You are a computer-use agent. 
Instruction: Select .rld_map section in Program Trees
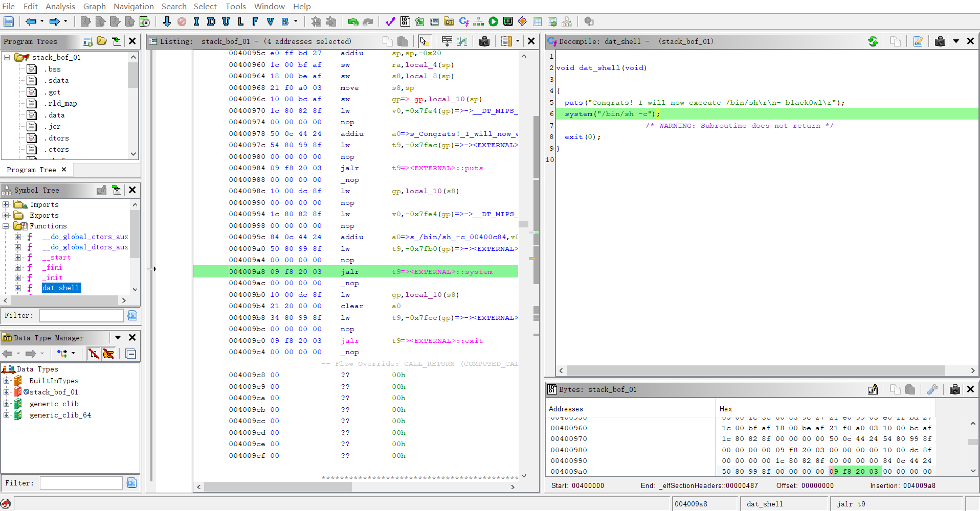pyautogui.click(x=60, y=103)
